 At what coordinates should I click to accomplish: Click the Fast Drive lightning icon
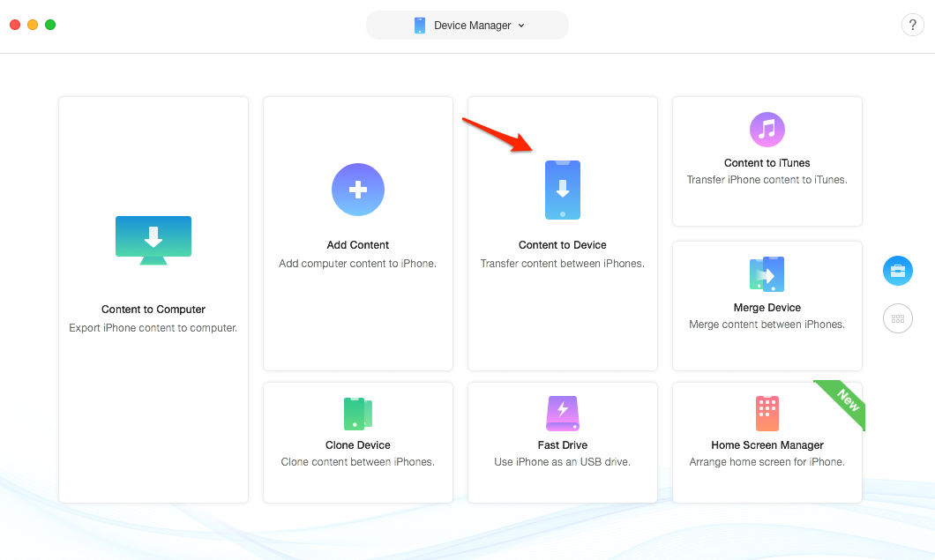[x=562, y=414]
